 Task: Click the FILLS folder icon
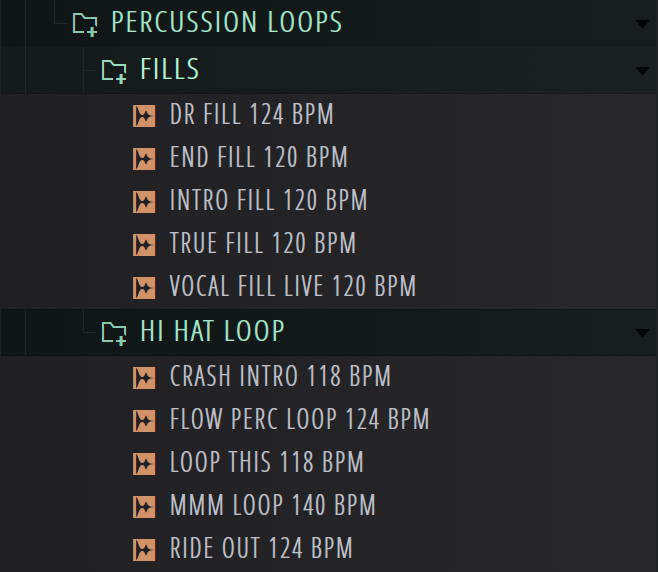tap(115, 71)
